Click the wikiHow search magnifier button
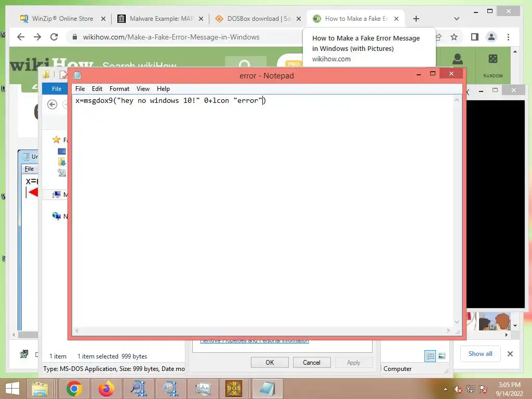Image resolution: width=532 pixels, height=399 pixels. point(245,62)
